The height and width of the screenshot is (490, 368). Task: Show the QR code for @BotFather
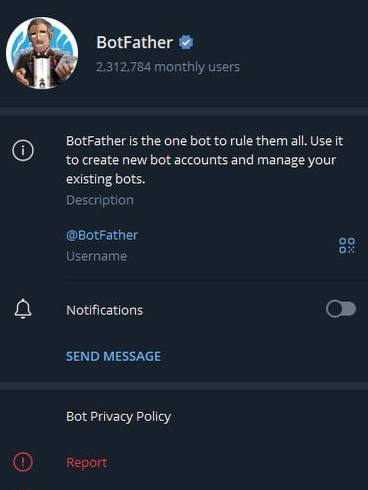point(347,245)
